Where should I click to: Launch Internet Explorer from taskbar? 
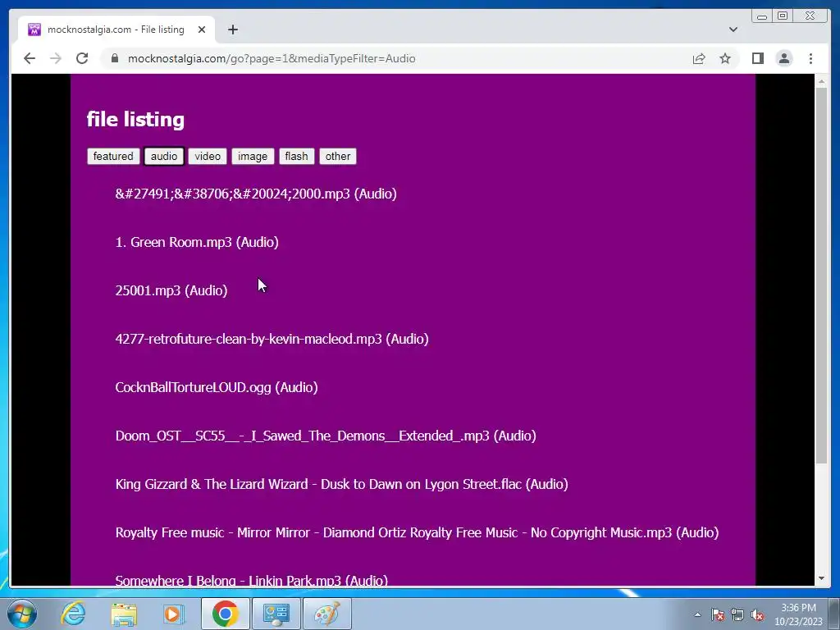73,614
